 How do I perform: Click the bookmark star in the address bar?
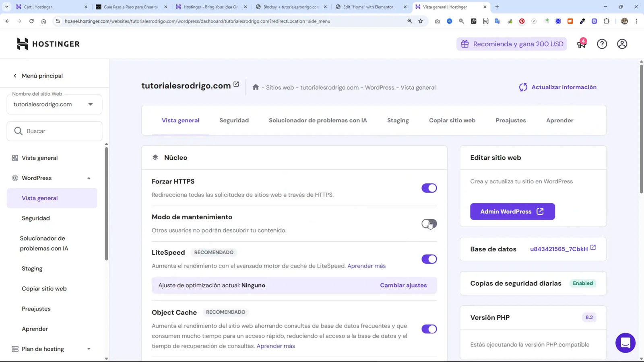click(420, 21)
